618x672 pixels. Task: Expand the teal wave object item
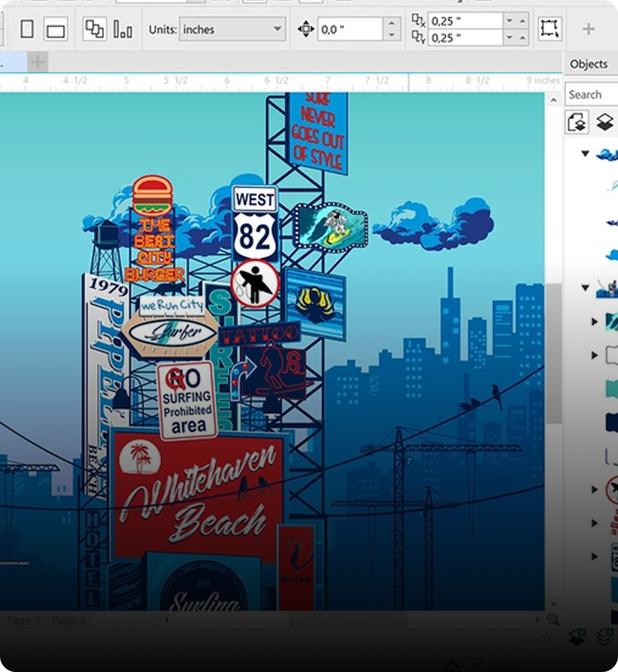(594, 322)
